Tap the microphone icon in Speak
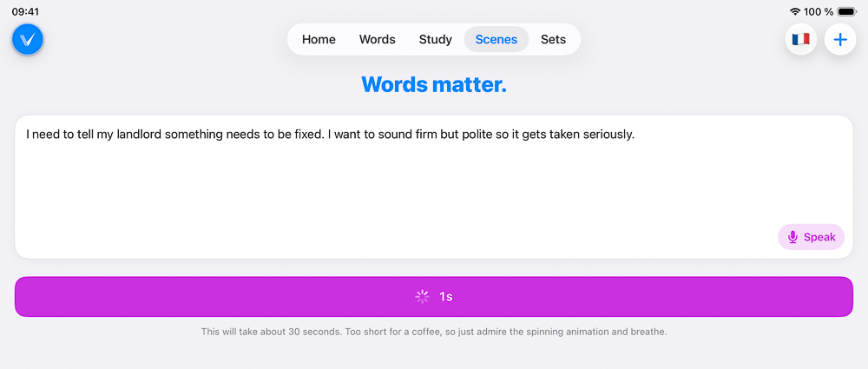The image size is (868, 369). click(x=792, y=237)
